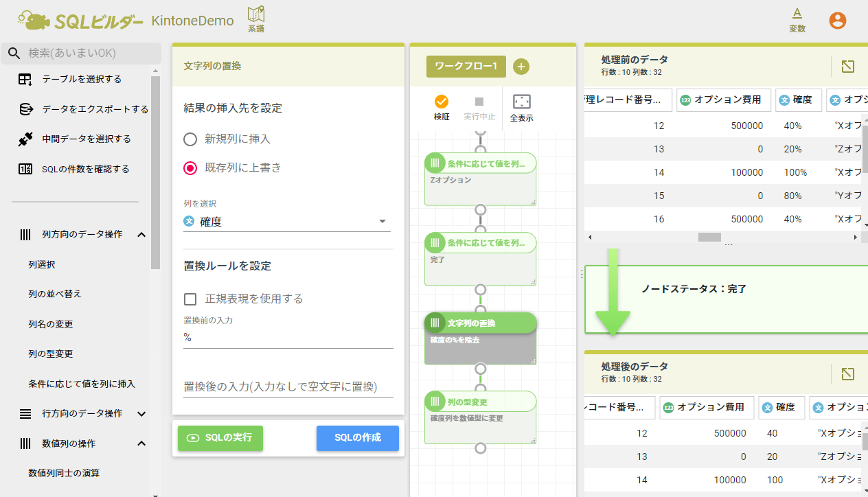Collapse the 列方向のデータ操作 section
Viewport: 868px width, 497px height.
pyautogui.click(x=141, y=235)
